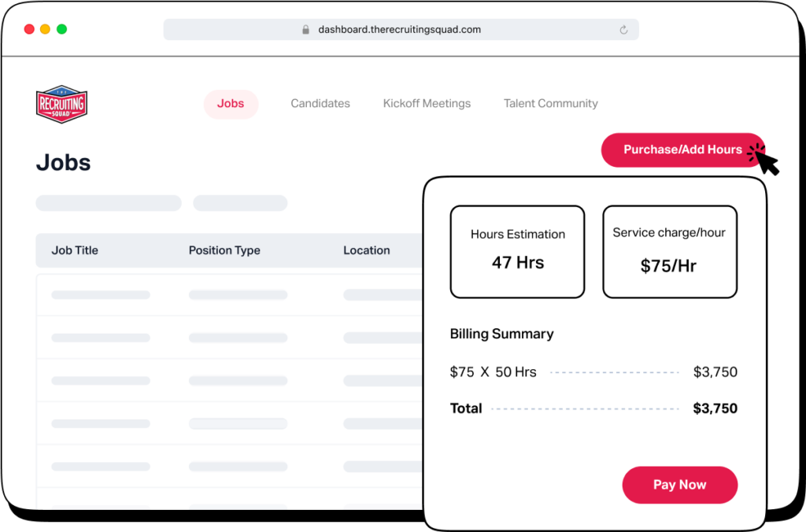Go to the Talent Community page
806x532 pixels.
tap(550, 103)
